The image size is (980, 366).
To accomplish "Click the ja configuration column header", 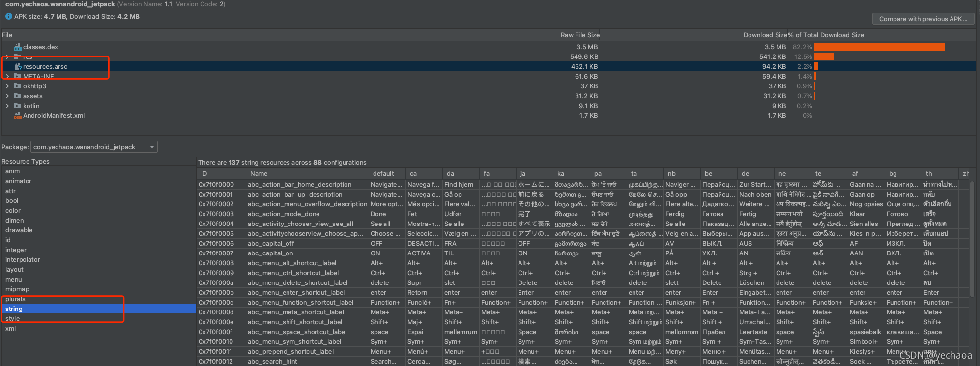I will coord(535,174).
